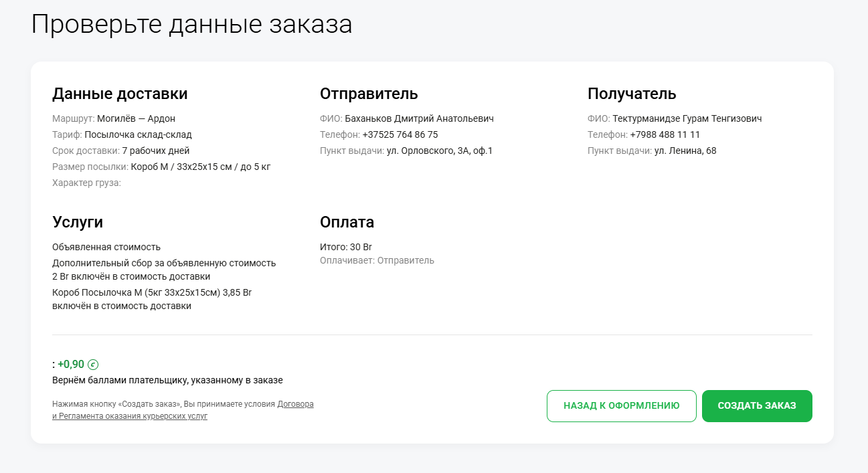Click recipient name Тектурманидзе Гурам Тенгизович
The image size is (868, 473).
point(687,118)
